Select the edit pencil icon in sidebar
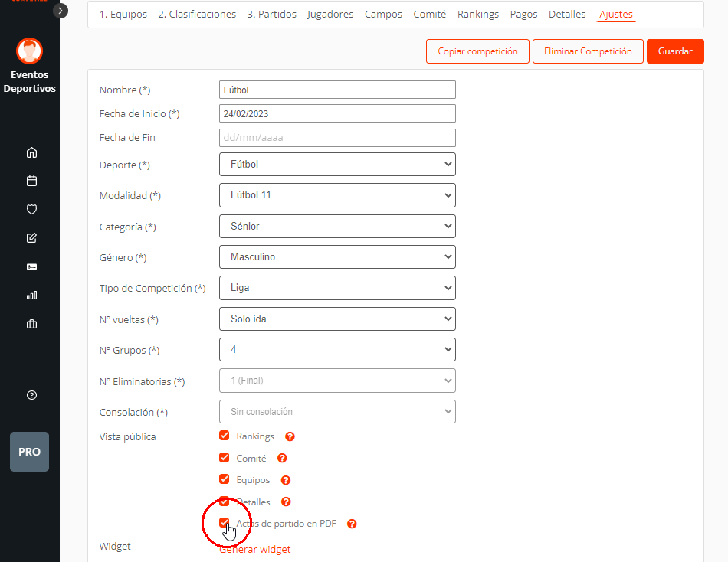Screen dimensions: 728x562 (31, 237)
